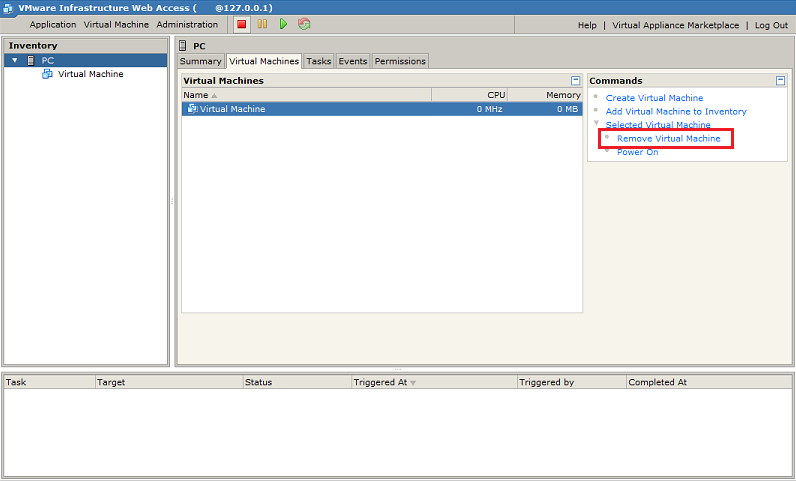This screenshot has width=796, height=481.
Task: Click the Reset virtual machine toolbar icon
Action: 304,24
